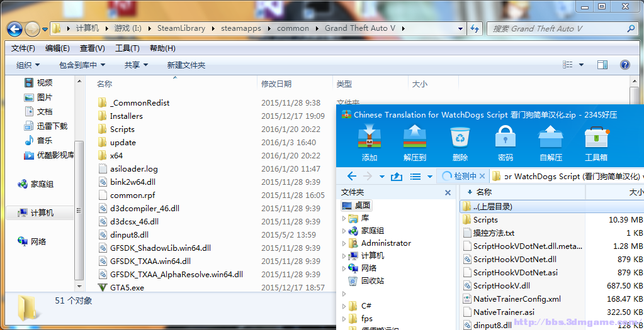Image resolution: width=644 pixels, height=330 pixels.
Task: Click the 新建文件夹 button
Action: pos(186,65)
